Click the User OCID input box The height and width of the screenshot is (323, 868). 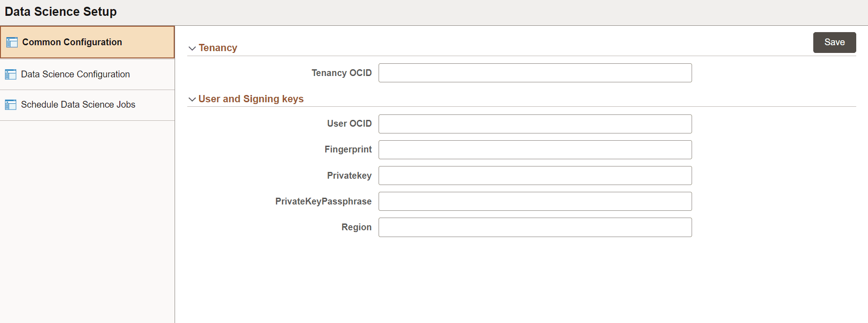pyautogui.click(x=535, y=123)
